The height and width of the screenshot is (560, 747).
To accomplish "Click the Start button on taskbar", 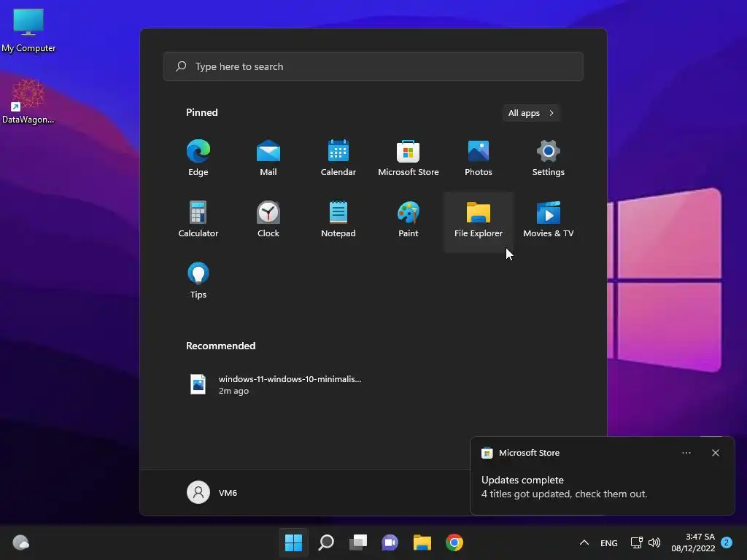I will [x=293, y=542].
